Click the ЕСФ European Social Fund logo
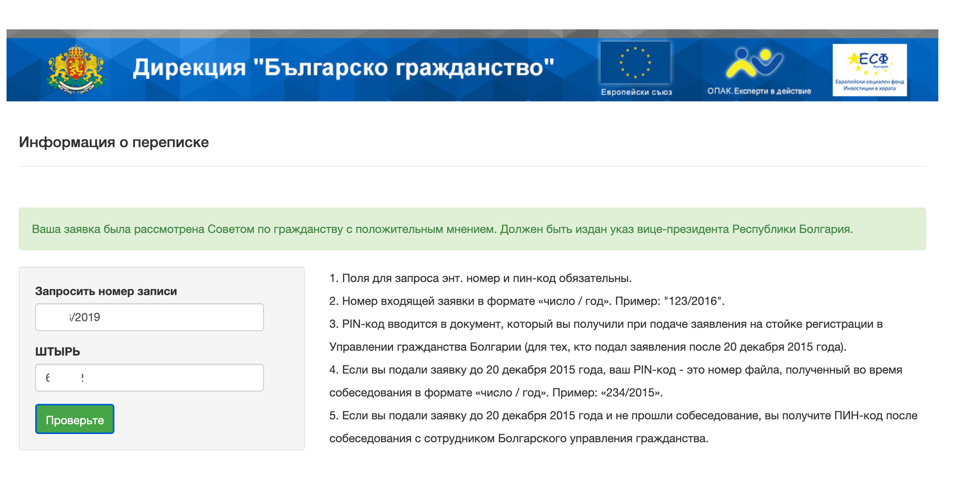Image resolution: width=980 pixels, height=488 pixels. coord(870,70)
